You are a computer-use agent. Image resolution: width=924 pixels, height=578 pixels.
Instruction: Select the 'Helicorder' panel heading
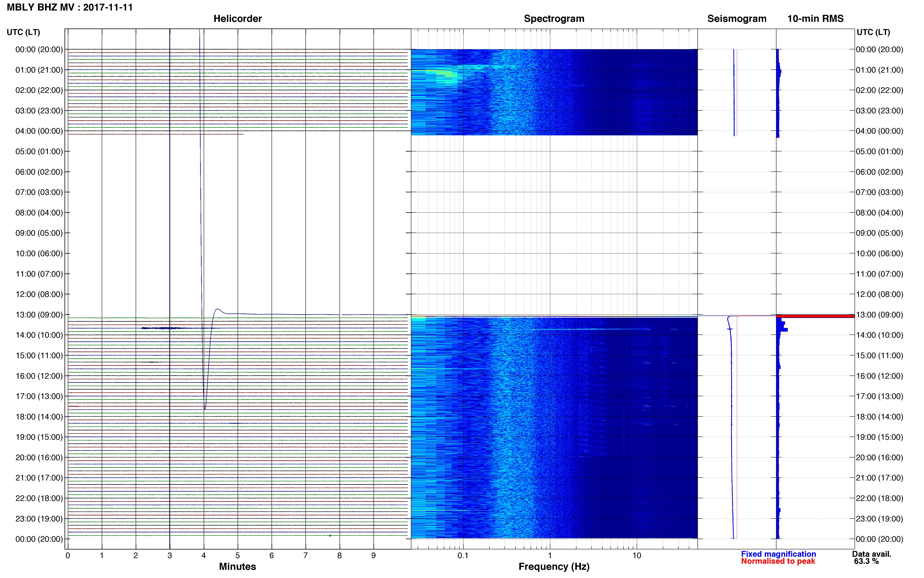pyautogui.click(x=238, y=19)
